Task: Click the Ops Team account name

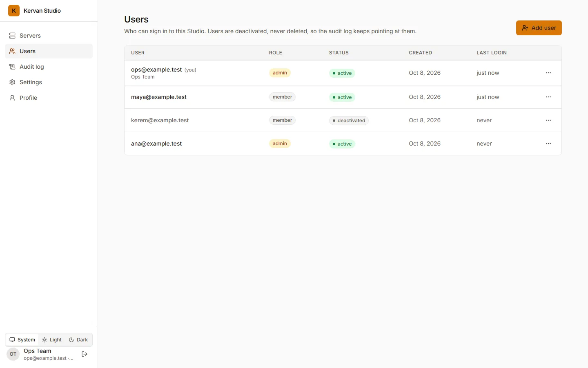Action: (x=38, y=351)
